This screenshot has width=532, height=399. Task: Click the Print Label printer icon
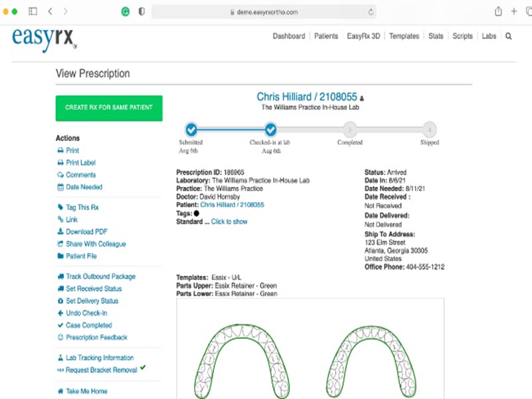[61, 162]
